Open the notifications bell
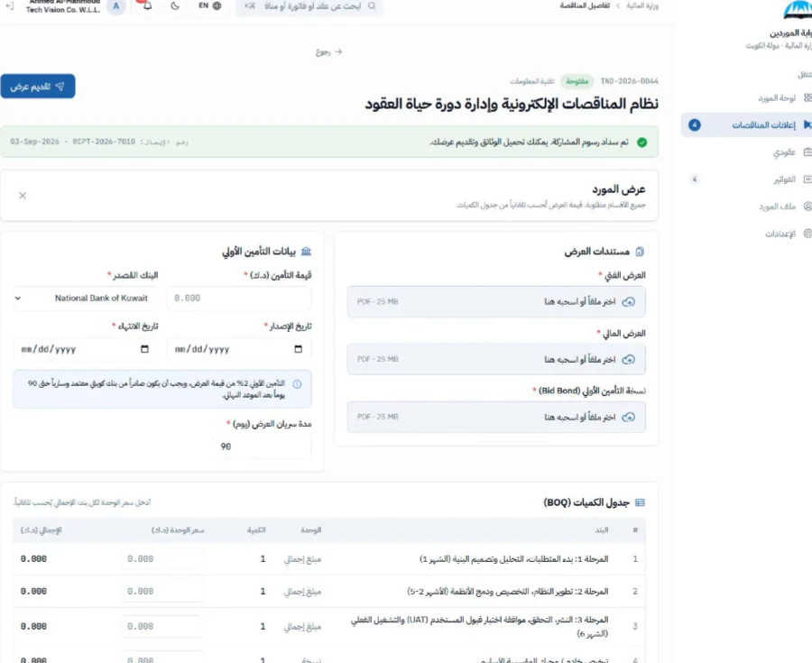812x663 pixels. click(148, 5)
